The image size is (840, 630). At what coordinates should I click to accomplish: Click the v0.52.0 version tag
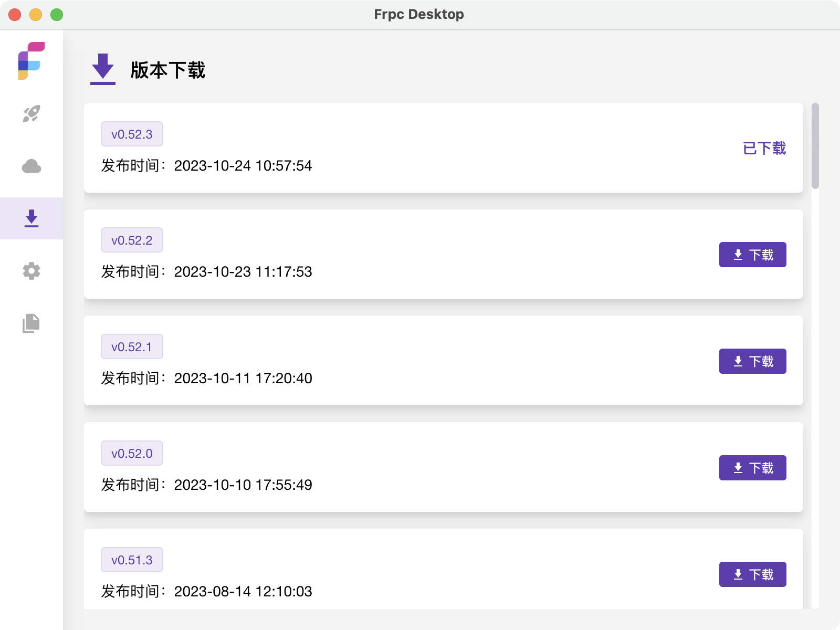tap(132, 454)
